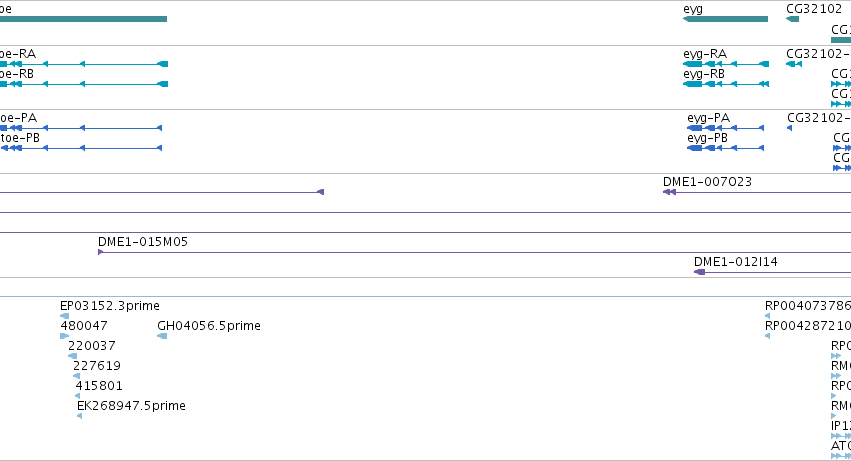Select the EK268947.5prime marker
Image resolution: width=851 pixels, height=461 pixels.
click(x=80, y=416)
